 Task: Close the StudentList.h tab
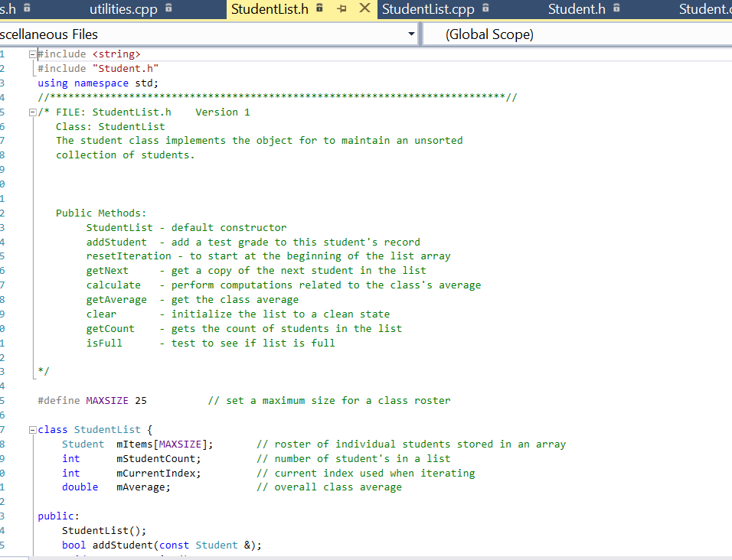(x=364, y=8)
